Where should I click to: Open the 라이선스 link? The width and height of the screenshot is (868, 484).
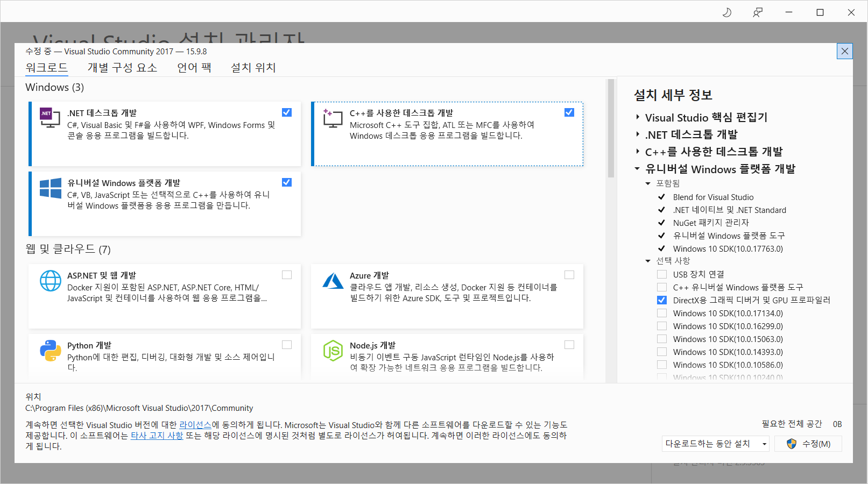click(195, 425)
